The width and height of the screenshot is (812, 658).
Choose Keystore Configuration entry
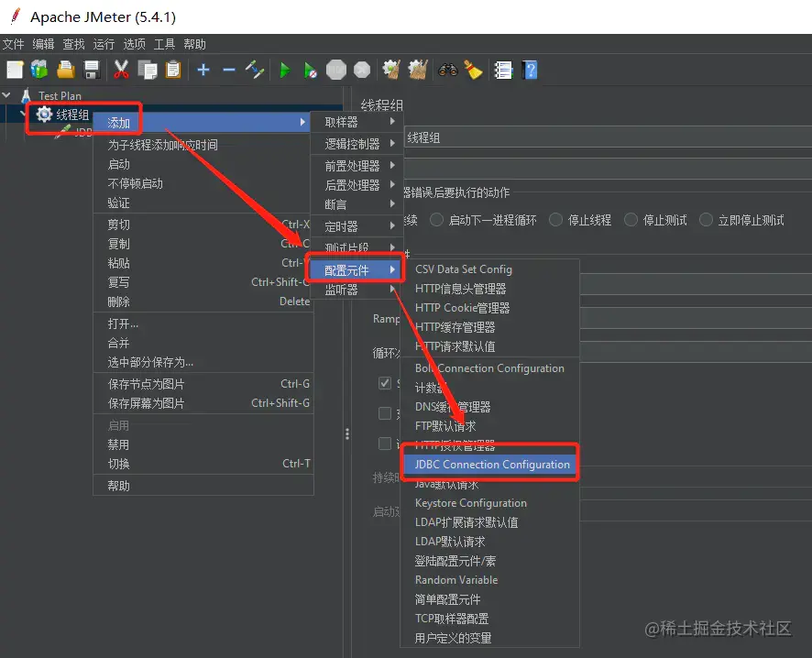(x=490, y=503)
